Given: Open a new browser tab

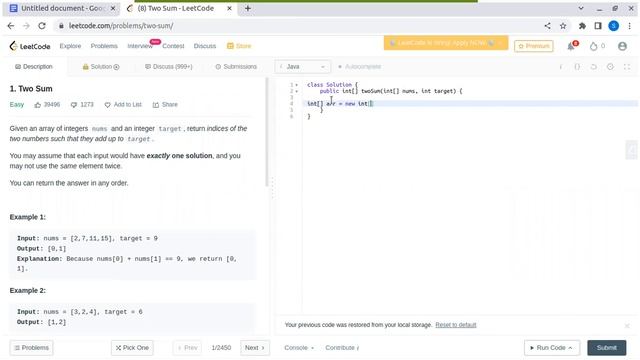Looking at the screenshot, I should pyautogui.click(x=248, y=8).
